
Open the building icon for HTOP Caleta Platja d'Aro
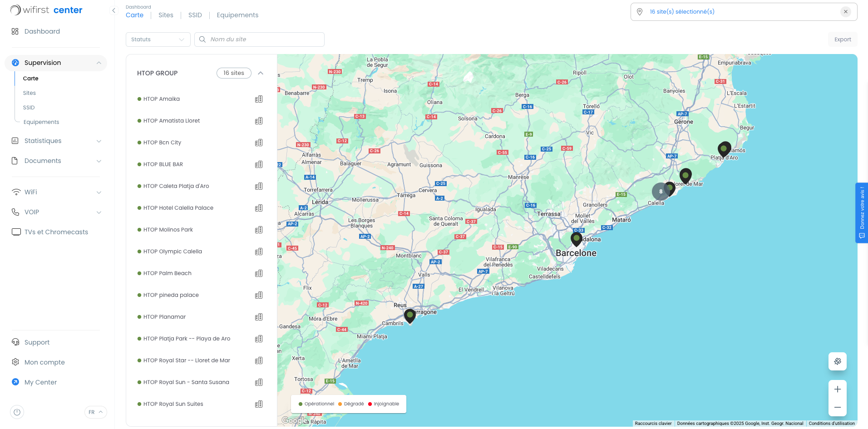[x=259, y=186]
